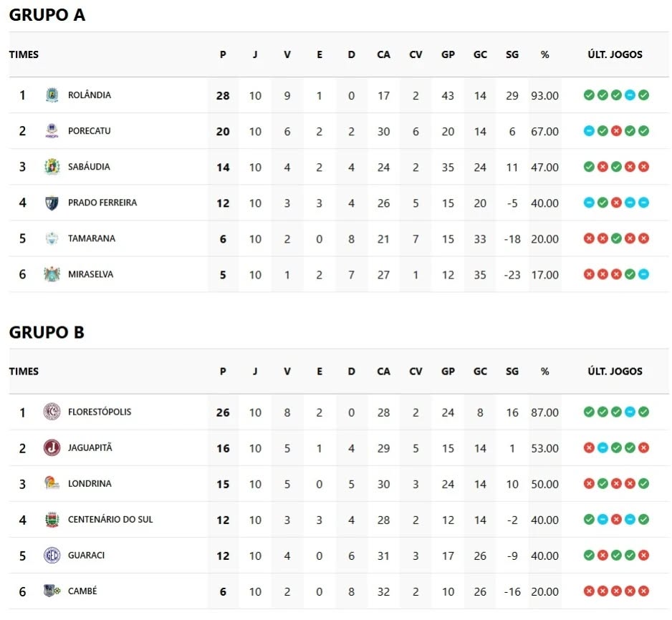Click the Prado Ferreira team crest

[x=52, y=203]
